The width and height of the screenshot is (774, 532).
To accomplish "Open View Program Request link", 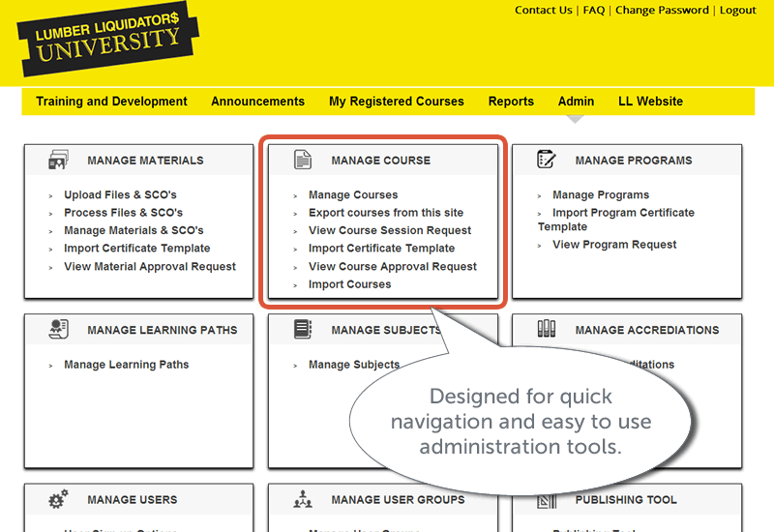I will click(x=614, y=245).
